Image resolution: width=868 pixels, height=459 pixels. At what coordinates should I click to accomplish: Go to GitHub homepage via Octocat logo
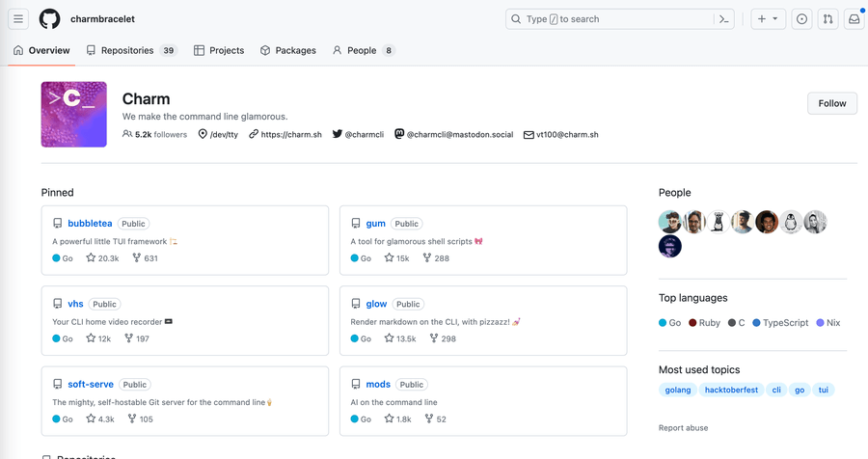tap(49, 19)
